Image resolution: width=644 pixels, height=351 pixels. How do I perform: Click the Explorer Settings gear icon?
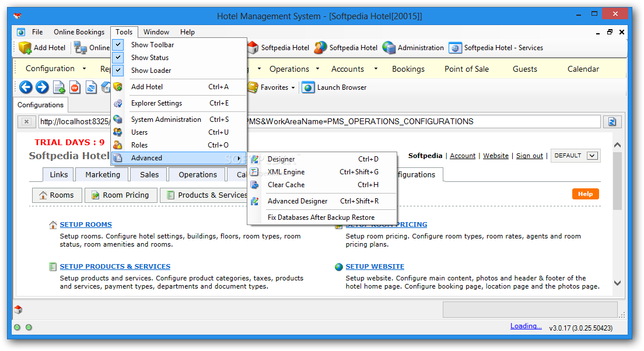point(117,103)
